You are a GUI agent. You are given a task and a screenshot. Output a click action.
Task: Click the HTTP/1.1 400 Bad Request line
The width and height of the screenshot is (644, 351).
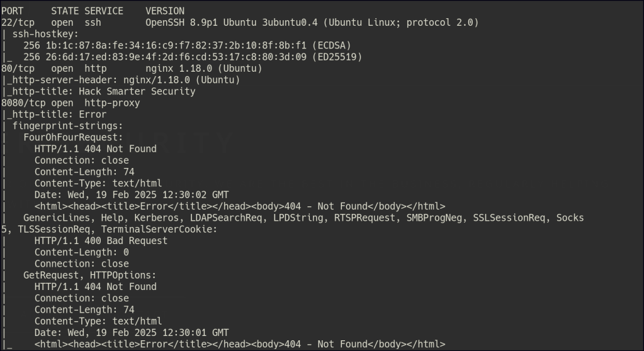[x=101, y=240]
